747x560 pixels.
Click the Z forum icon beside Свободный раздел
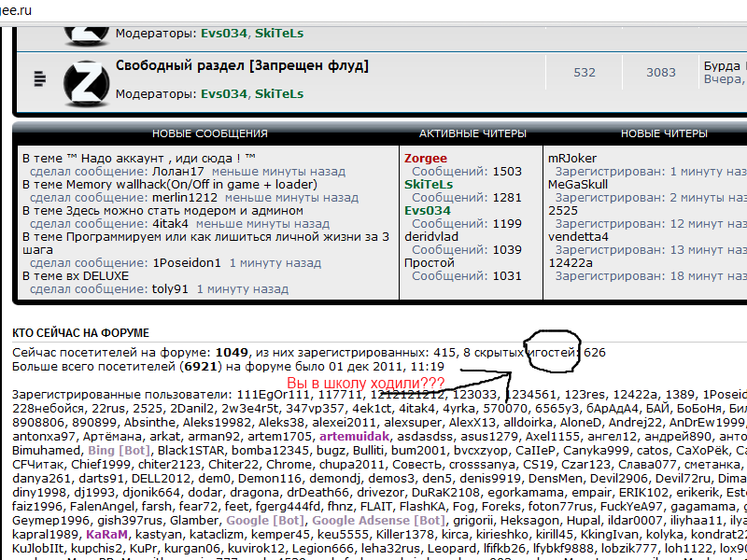(x=86, y=83)
